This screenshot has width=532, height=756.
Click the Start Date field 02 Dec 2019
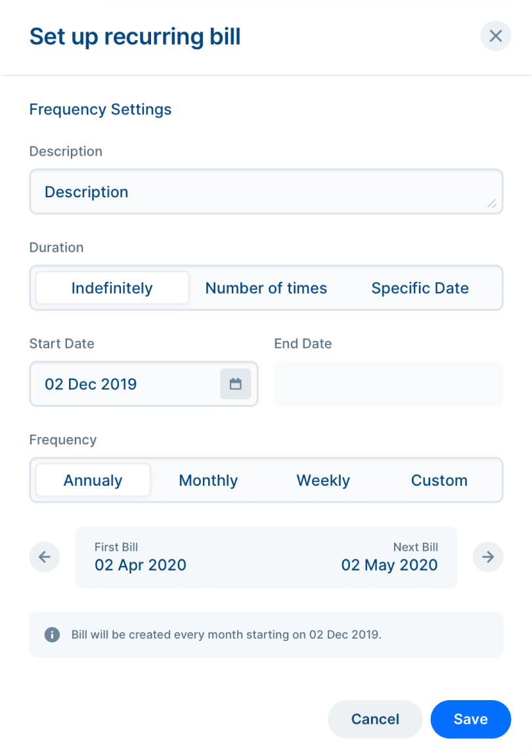(x=144, y=384)
